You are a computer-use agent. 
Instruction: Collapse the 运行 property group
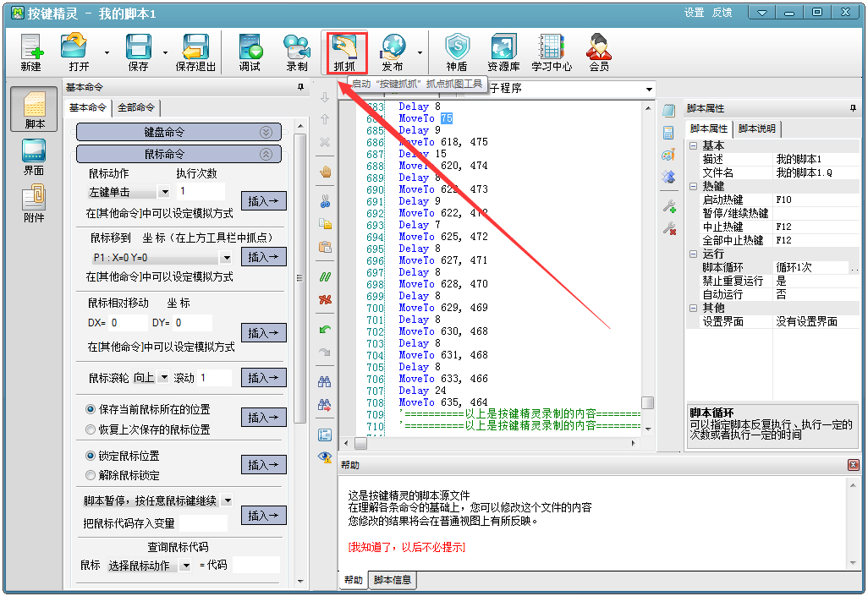(693, 254)
